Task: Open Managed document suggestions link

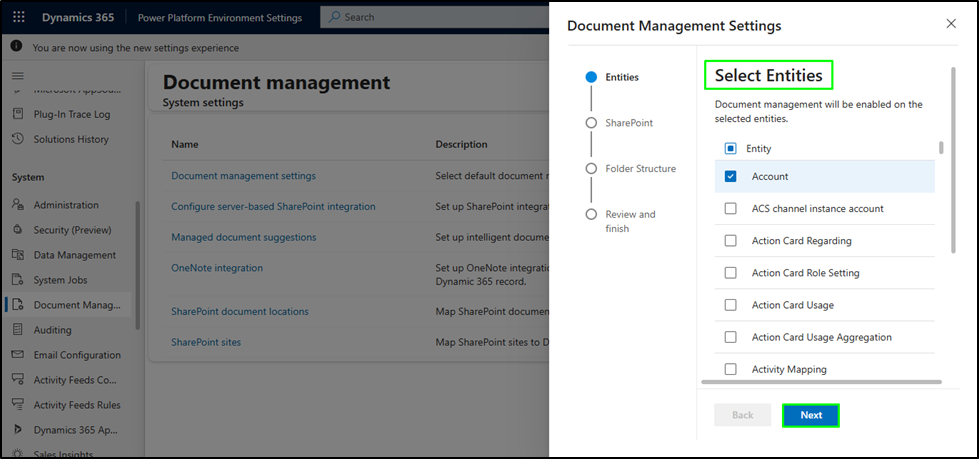Action: click(x=244, y=237)
